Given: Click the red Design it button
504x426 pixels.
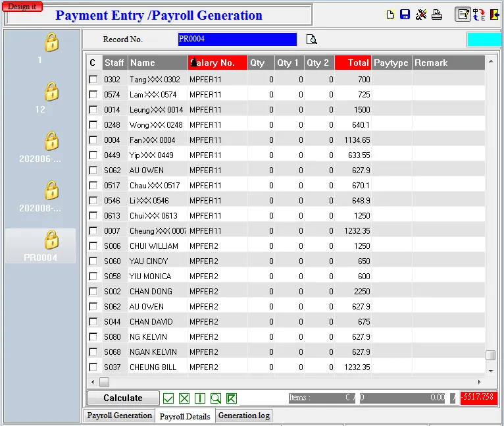Looking at the screenshot, I should (22, 7).
